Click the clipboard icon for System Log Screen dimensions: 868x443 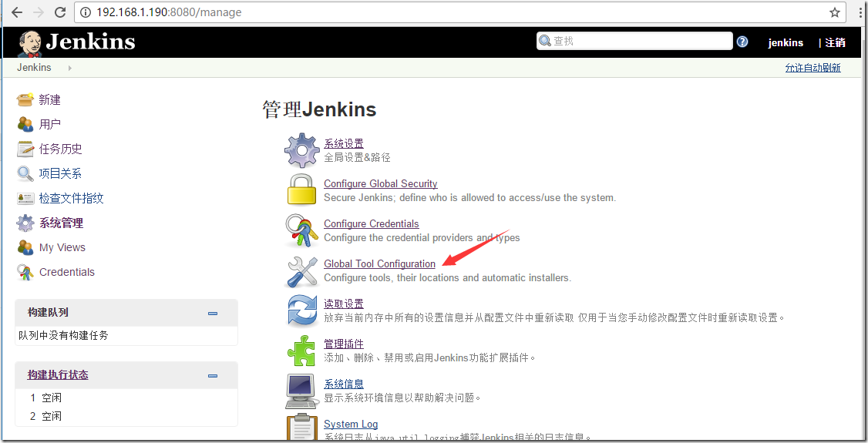pos(301,428)
